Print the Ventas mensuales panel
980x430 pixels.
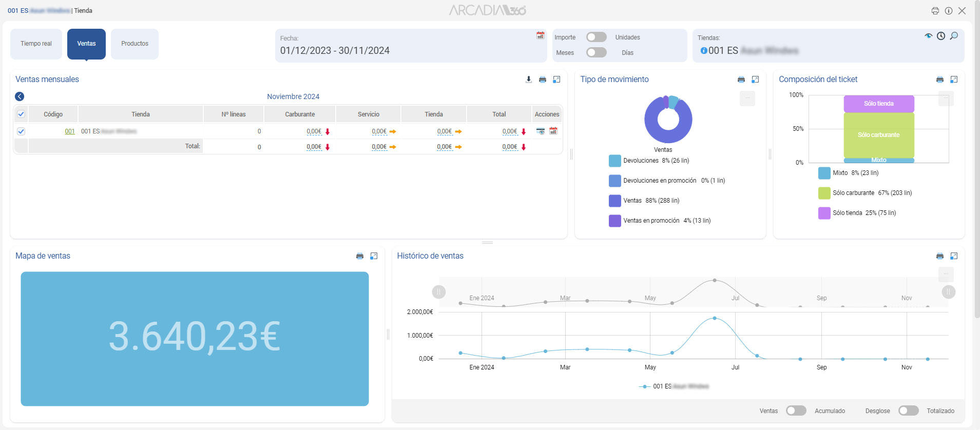pos(542,80)
